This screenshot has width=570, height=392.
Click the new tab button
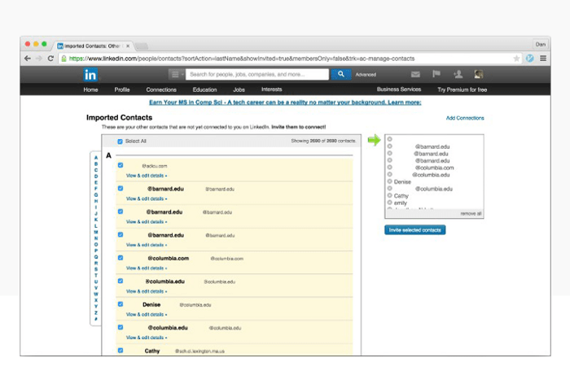coord(142,46)
